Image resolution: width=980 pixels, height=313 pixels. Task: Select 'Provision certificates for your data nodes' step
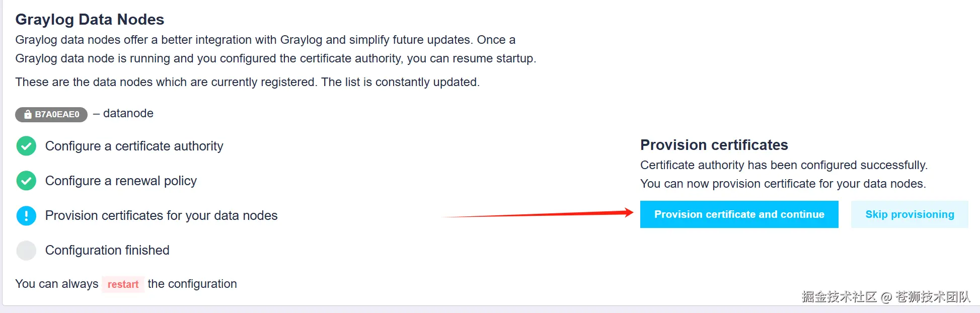point(161,215)
